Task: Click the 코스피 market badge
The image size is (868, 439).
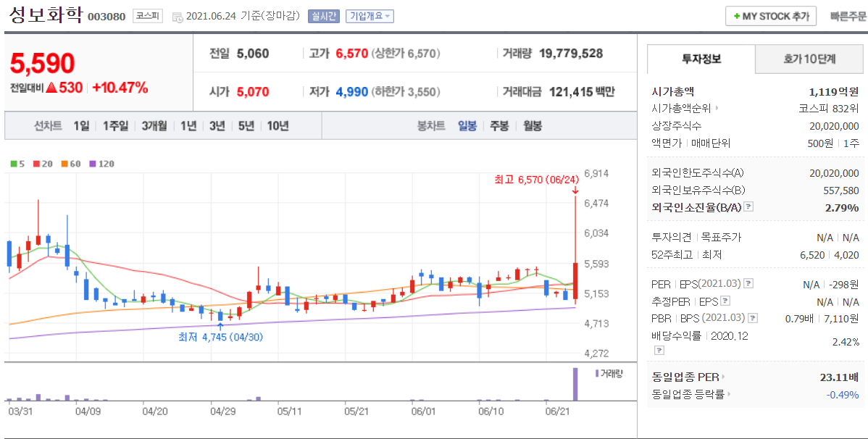Action: pos(148,16)
